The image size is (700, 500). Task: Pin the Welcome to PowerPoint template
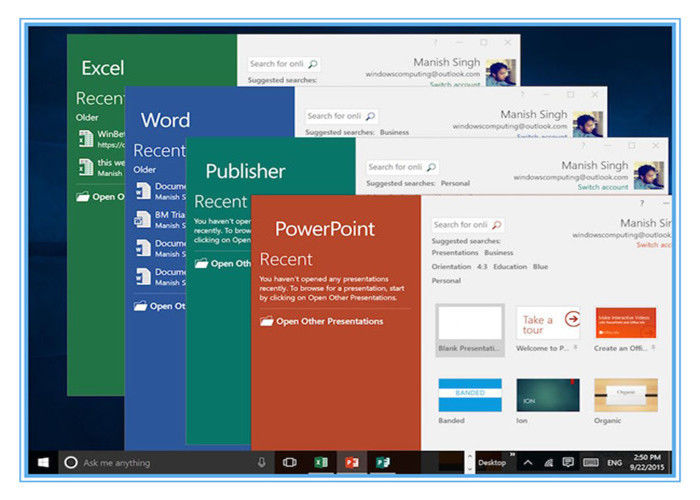pyautogui.click(x=576, y=347)
